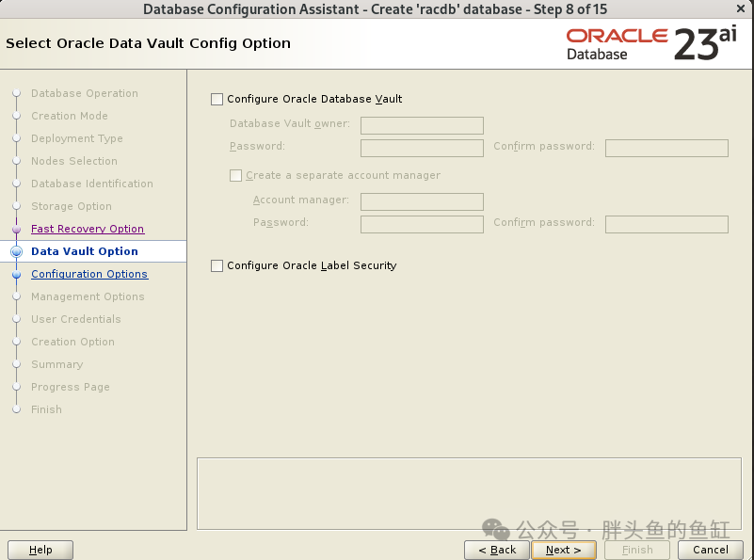754x560 pixels.
Task: Click the Data Vault Option step bullet icon
Action: (x=16, y=251)
